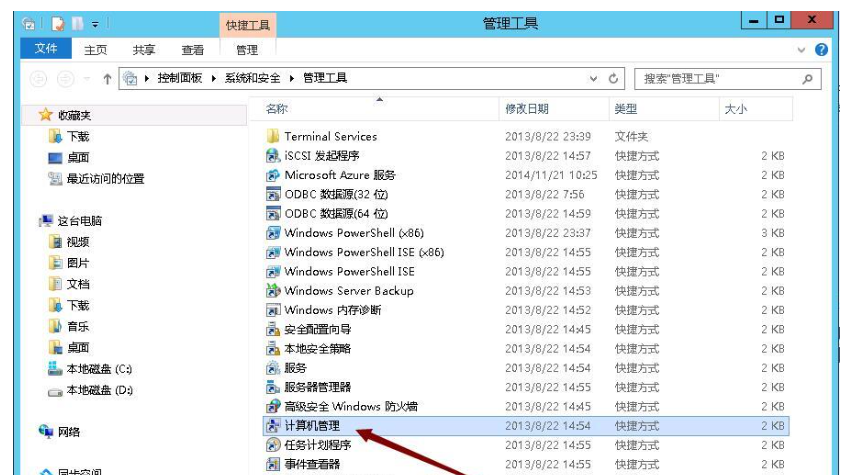Click the refresh icon beside address bar
Screen dimensions: 853x475
click(x=614, y=78)
